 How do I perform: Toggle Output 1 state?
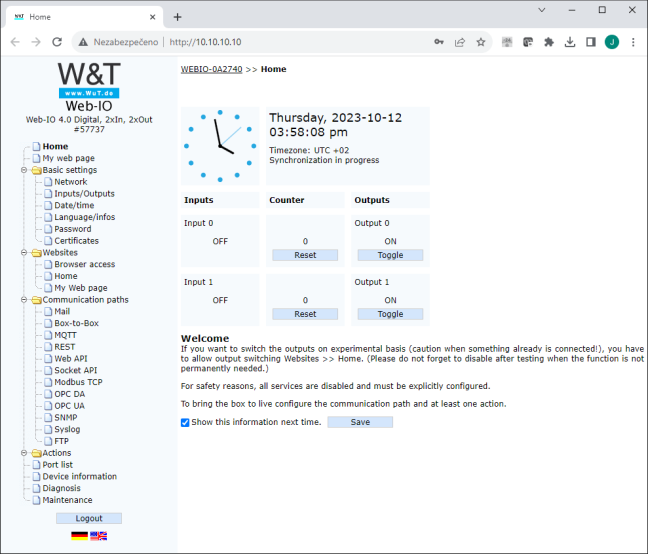point(390,314)
